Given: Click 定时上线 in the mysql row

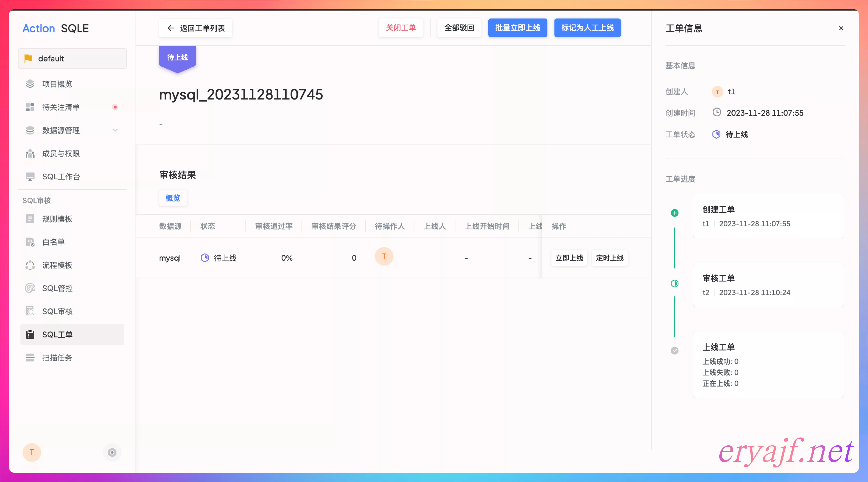Looking at the screenshot, I should (x=610, y=258).
